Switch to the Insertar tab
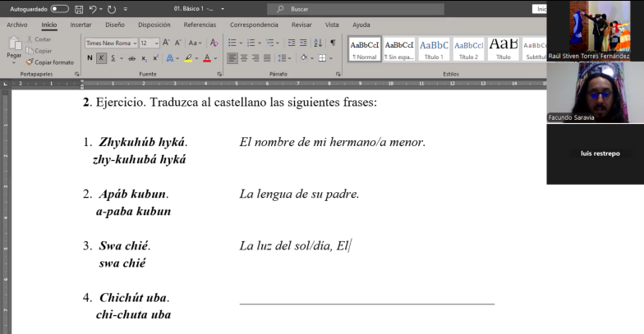Screen dimensions: 644x334 pos(80,25)
